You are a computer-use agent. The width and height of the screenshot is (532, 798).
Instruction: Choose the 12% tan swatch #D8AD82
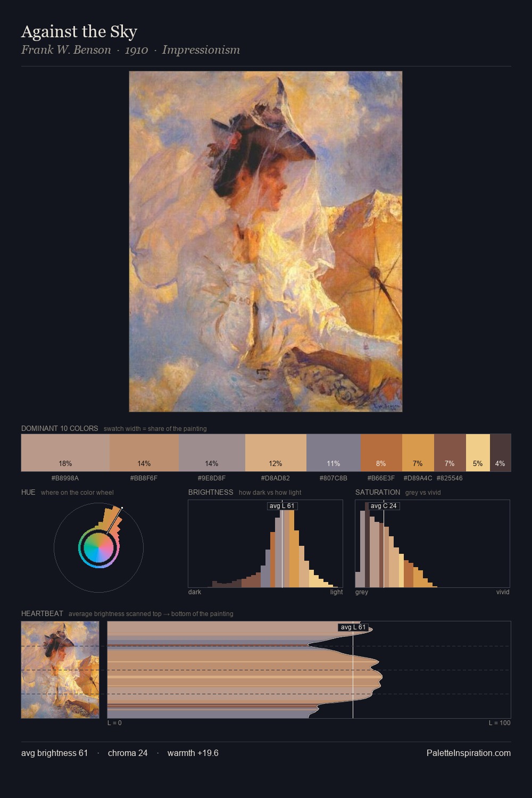click(x=276, y=453)
